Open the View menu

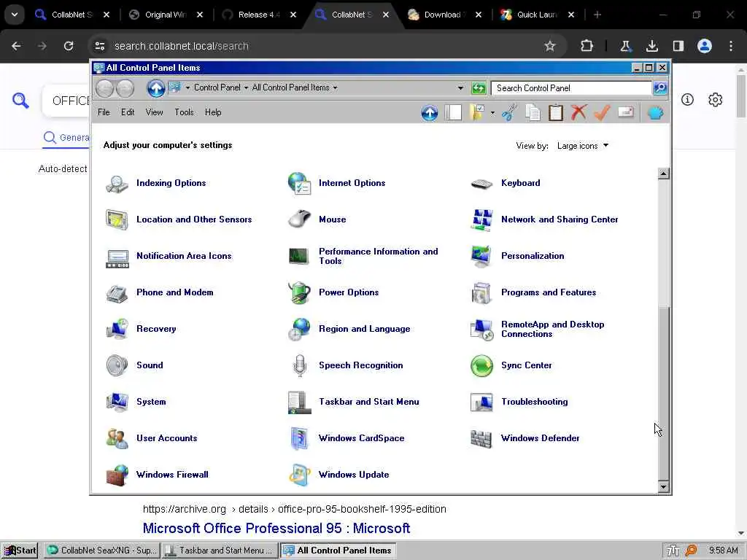point(154,112)
